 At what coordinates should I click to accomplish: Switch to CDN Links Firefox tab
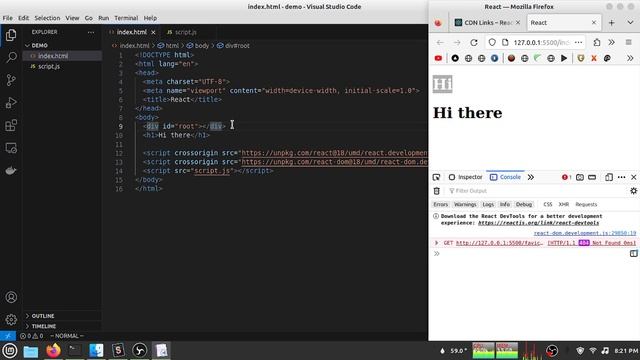tap(487, 23)
